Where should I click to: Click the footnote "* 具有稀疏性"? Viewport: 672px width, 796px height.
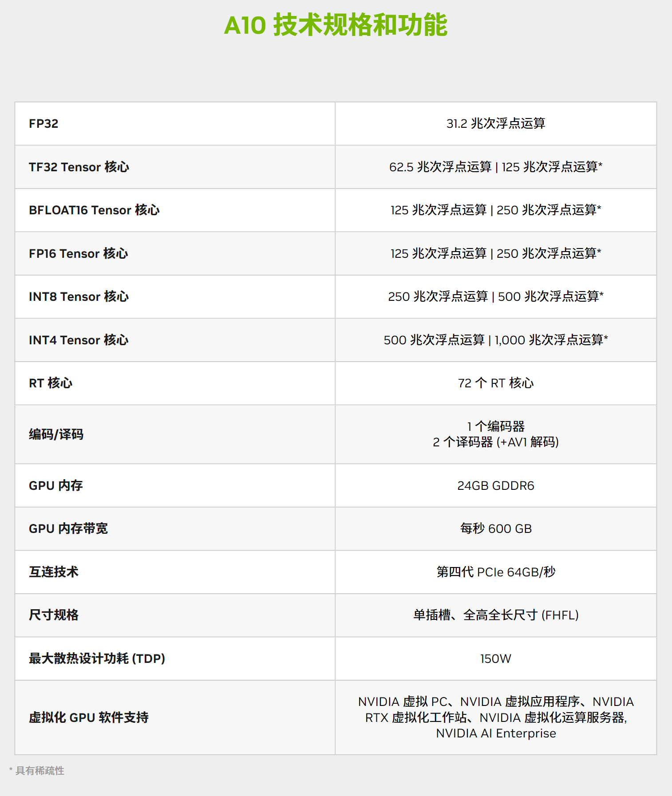37,771
